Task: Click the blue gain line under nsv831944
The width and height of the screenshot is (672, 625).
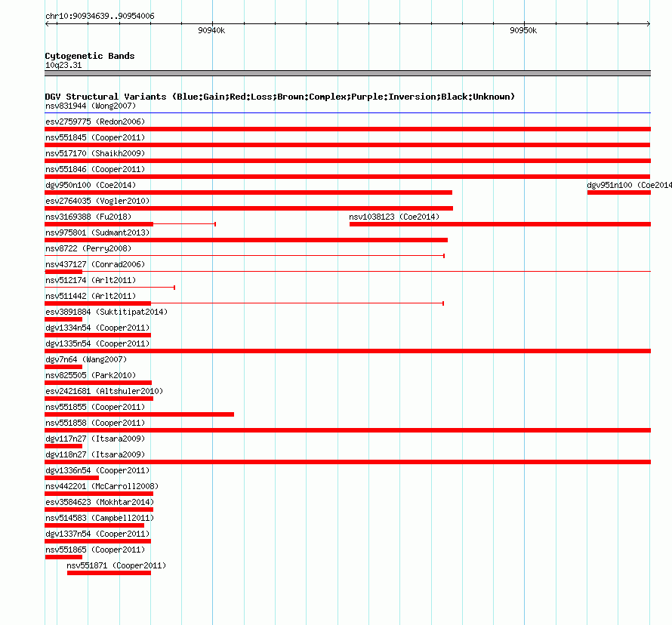Action: coord(347,113)
